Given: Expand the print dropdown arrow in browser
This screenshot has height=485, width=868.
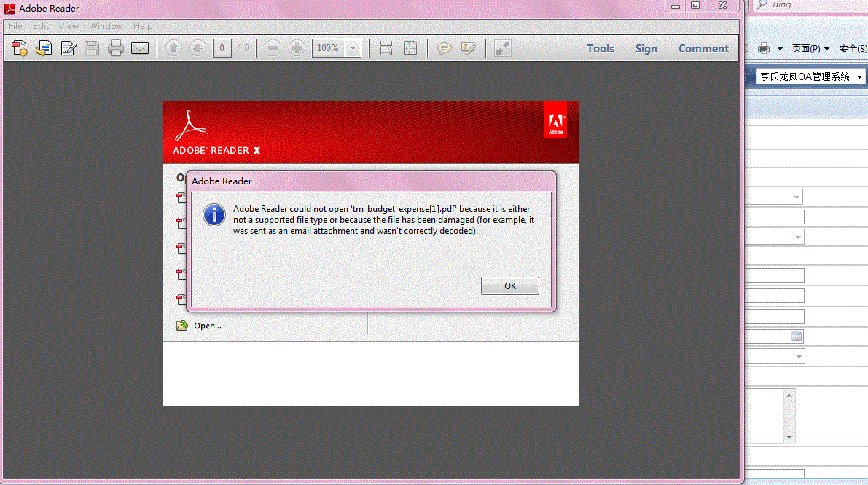Looking at the screenshot, I should [x=780, y=49].
